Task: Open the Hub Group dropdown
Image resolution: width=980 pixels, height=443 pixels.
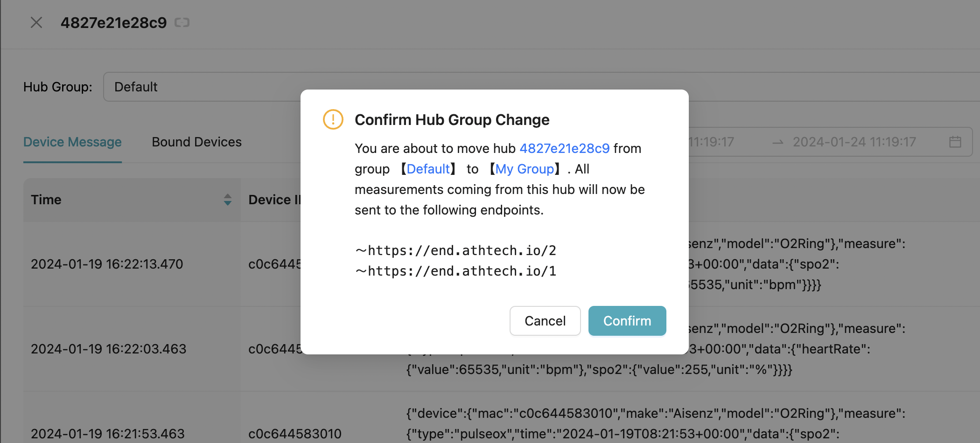Action: pos(541,87)
